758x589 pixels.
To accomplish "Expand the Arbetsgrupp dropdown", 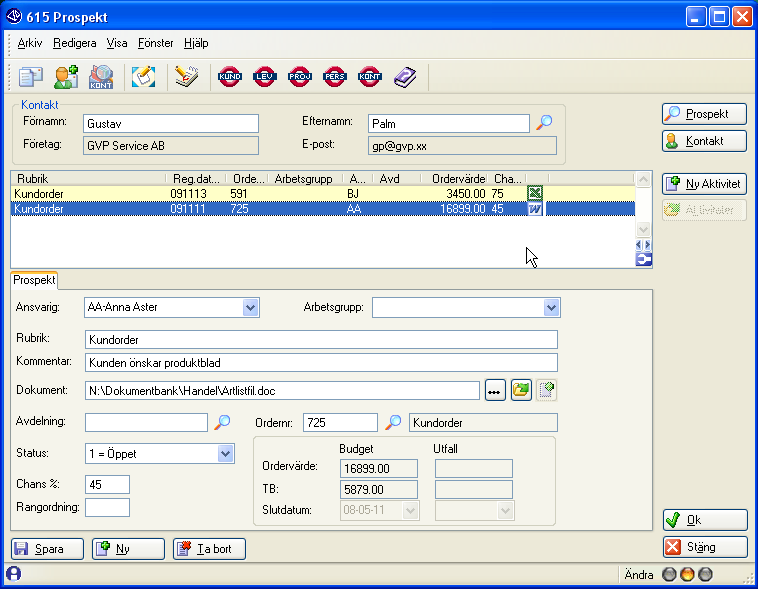I will (x=551, y=308).
